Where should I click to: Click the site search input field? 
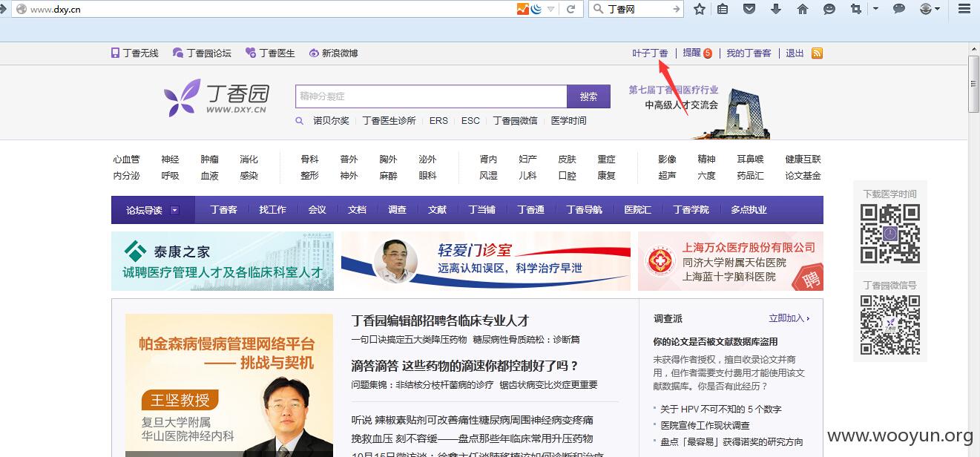431,96
